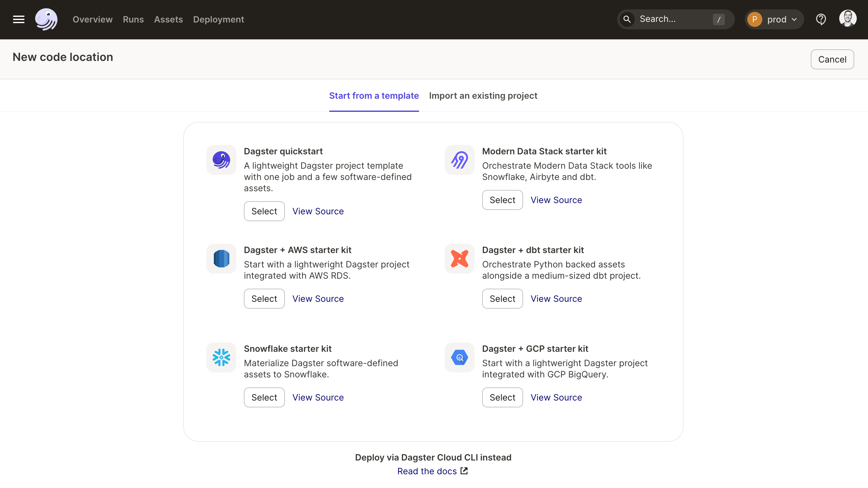View Source for the GCP starter kit
The height and width of the screenshot is (488, 868).
[556, 397]
